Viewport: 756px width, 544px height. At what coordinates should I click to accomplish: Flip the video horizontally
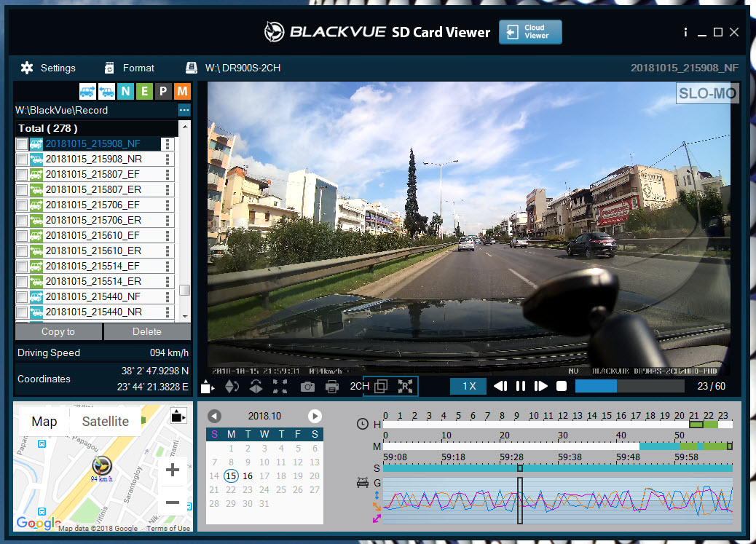(x=232, y=386)
